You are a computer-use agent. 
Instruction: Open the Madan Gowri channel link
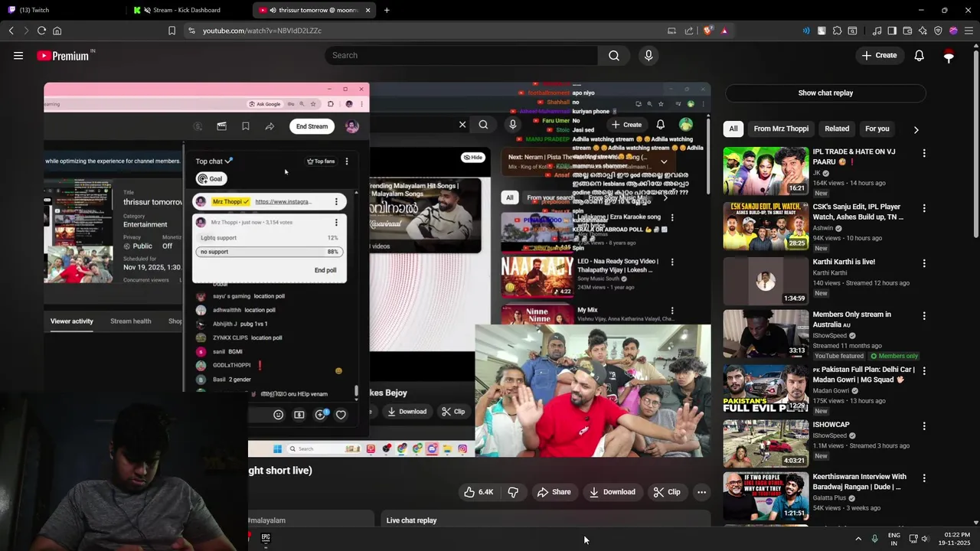(831, 390)
